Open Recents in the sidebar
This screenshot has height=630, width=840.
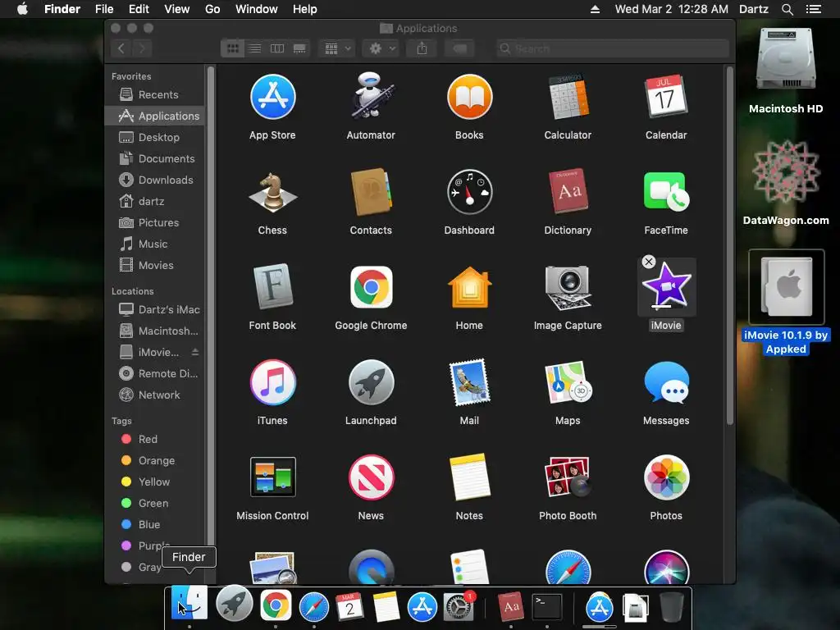[154, 94]
